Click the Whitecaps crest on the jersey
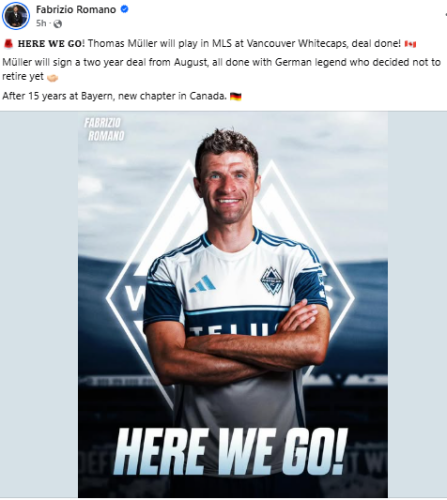This screenshot has height=500, width=447. click(x=272, y=281)
